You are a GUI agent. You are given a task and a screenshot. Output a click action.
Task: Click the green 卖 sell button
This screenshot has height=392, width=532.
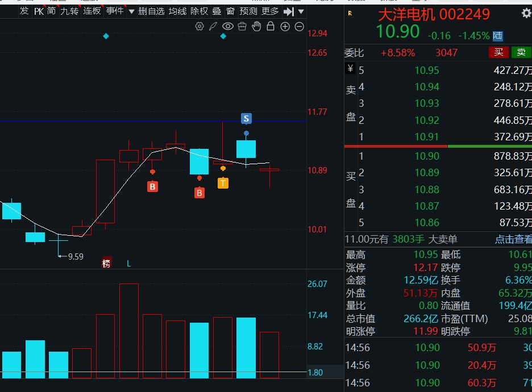pos(521,52)
